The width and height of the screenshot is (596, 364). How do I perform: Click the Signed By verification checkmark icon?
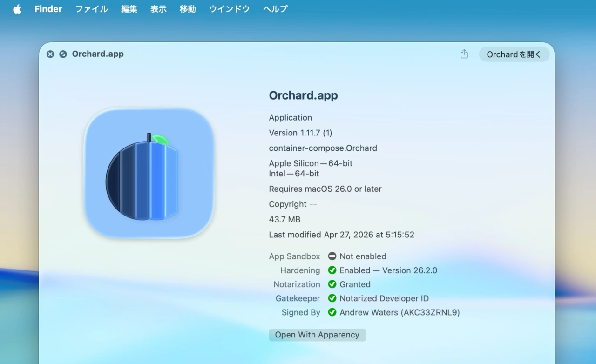332,312
